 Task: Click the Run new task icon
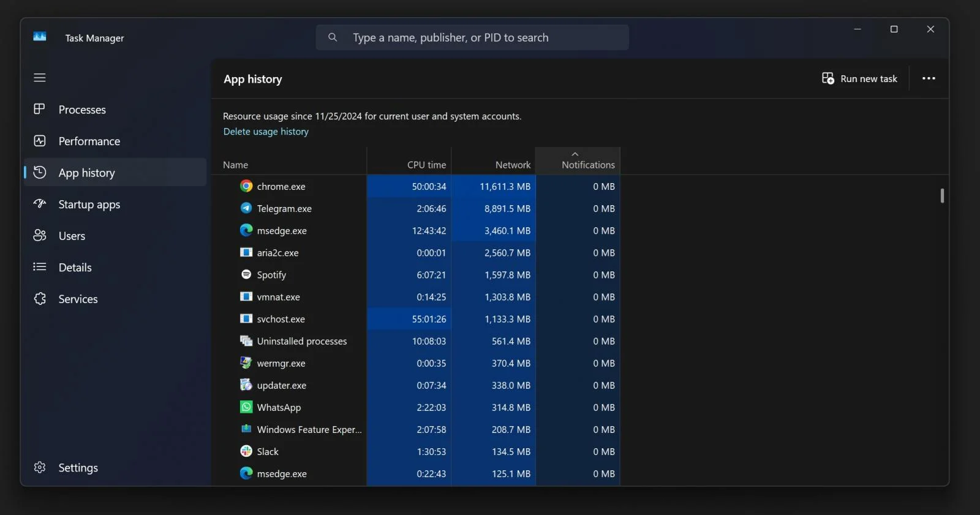click(x=828, y=78)
